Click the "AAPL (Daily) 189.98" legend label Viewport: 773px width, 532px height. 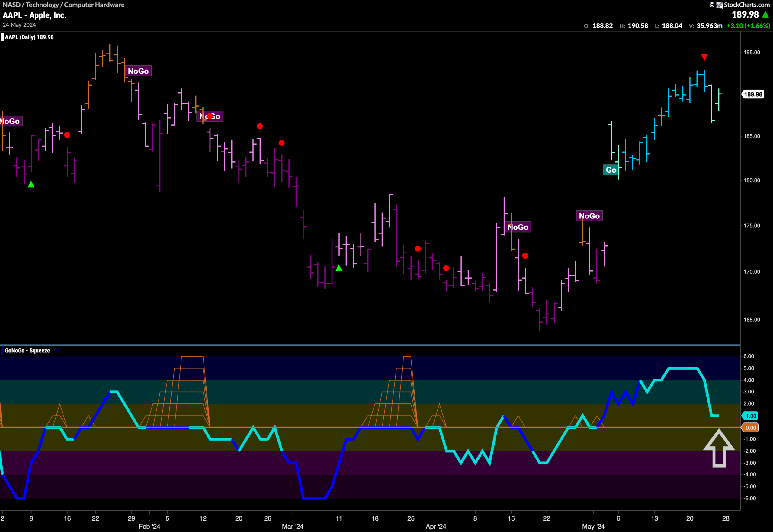[x=29, y=37]
